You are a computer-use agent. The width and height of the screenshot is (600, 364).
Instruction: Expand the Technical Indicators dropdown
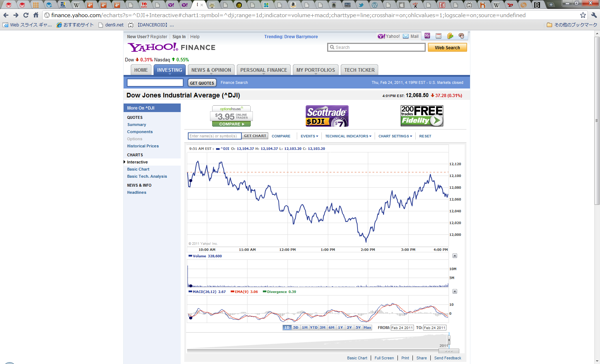(x=348, y=136)
